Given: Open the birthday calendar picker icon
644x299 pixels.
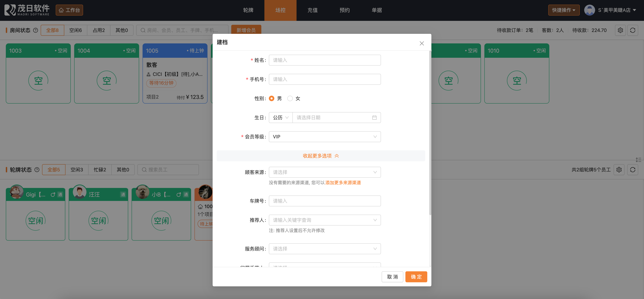Looking at the screenshot, I should 374,118.
